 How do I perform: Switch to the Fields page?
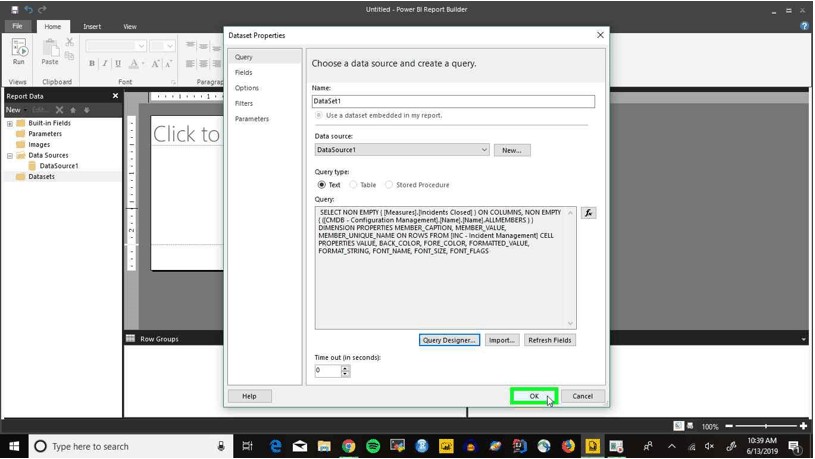point(243,73)
